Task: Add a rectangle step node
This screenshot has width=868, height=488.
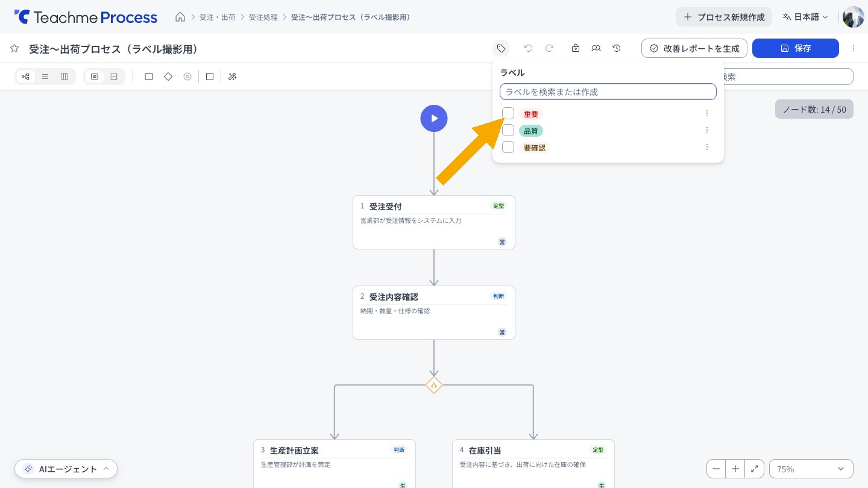Action: (x=149, y=77)
